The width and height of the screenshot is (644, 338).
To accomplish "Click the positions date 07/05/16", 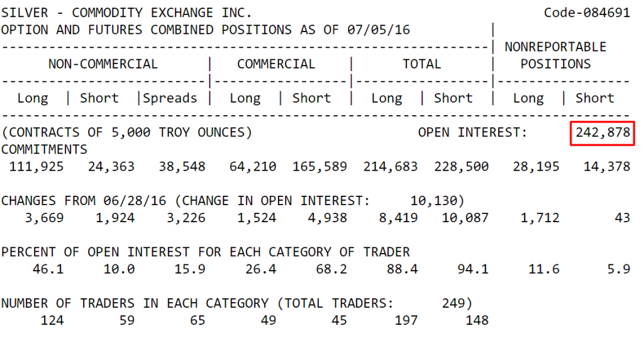I will coord(378,30).
